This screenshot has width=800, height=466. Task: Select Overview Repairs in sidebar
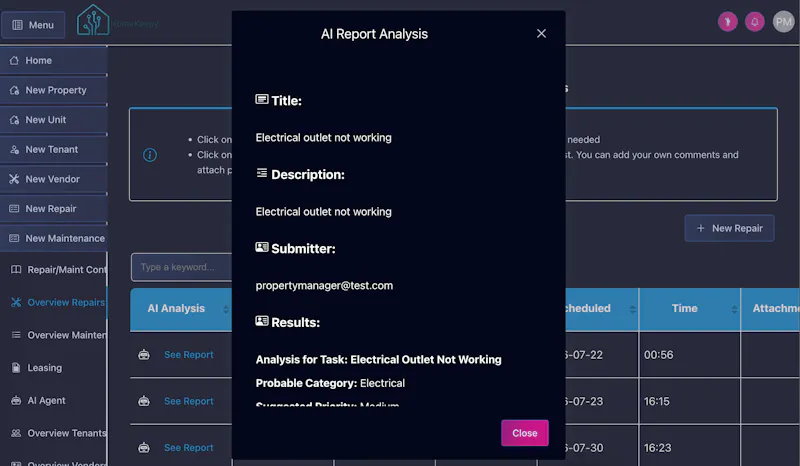54,302
